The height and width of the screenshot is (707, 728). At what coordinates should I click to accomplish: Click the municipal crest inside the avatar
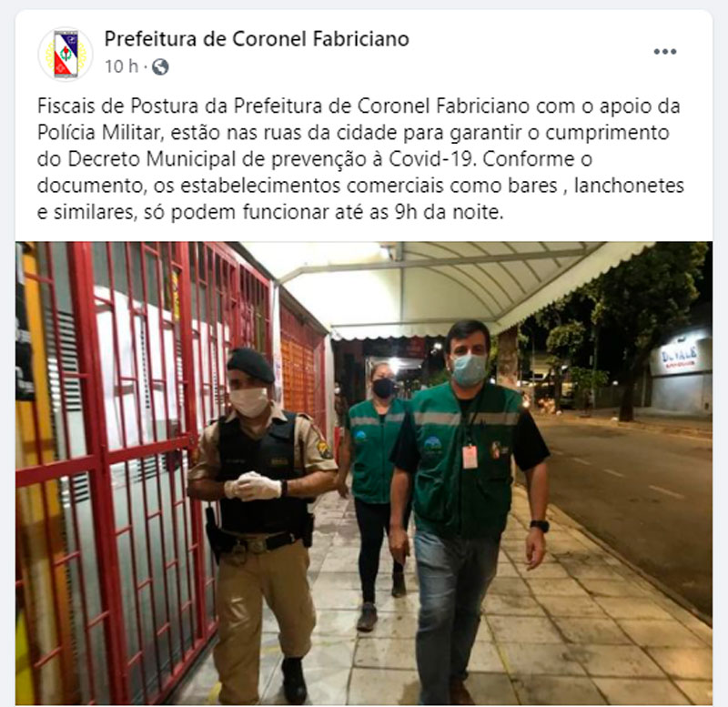(x=66, y=54)
